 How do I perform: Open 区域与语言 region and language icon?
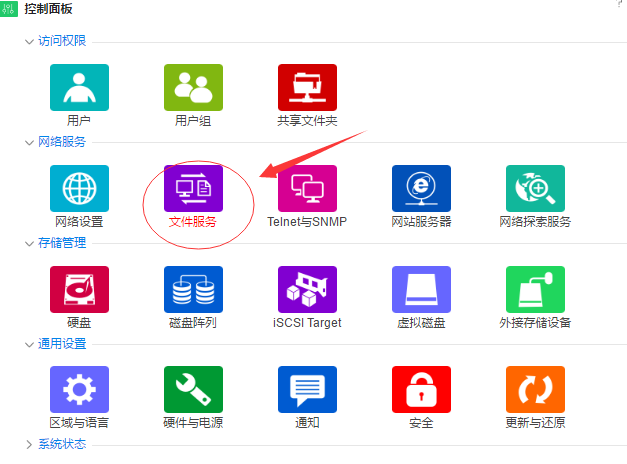coord(79,389)
